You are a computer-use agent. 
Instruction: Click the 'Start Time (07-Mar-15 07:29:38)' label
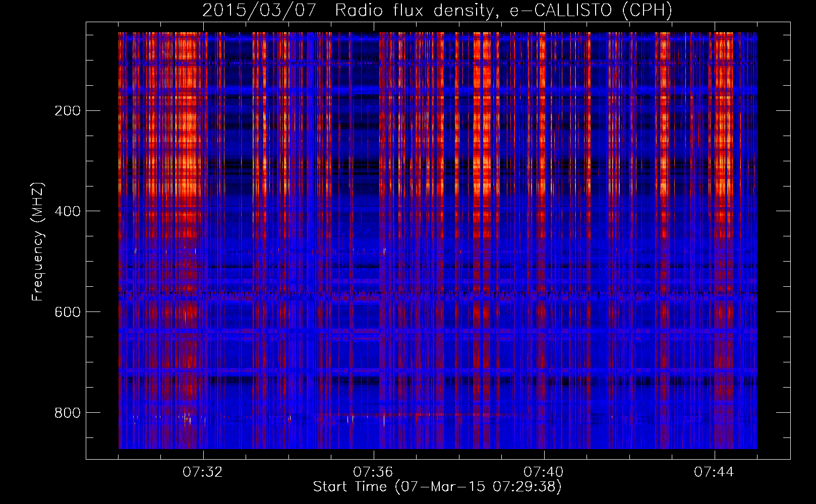(x=437, y=486)
